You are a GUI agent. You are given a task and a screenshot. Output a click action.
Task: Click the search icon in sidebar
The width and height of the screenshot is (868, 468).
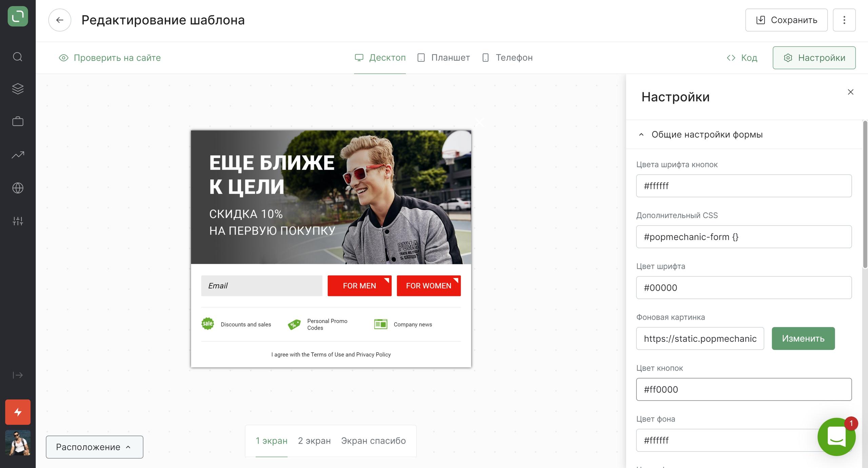18,57
